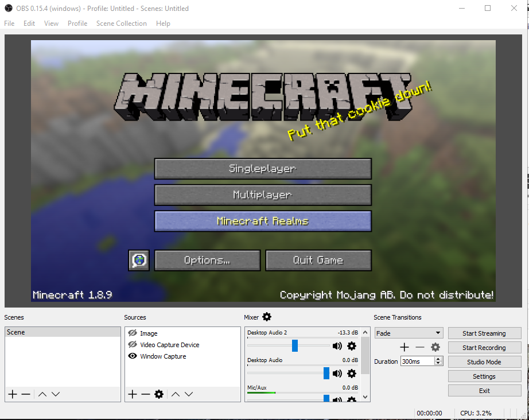Click Minecraft Realms in the preview
Viewport: 529px width, 420px height.
pos(263,221)
